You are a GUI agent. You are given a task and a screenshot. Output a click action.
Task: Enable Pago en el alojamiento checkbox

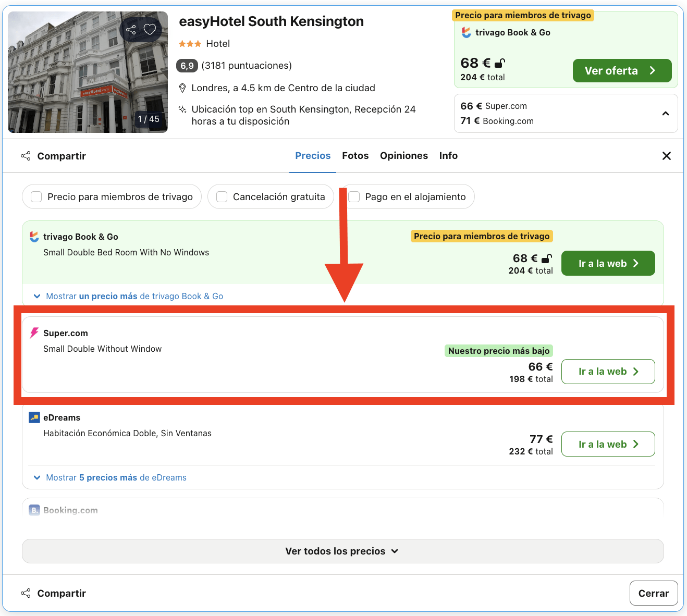354,196
